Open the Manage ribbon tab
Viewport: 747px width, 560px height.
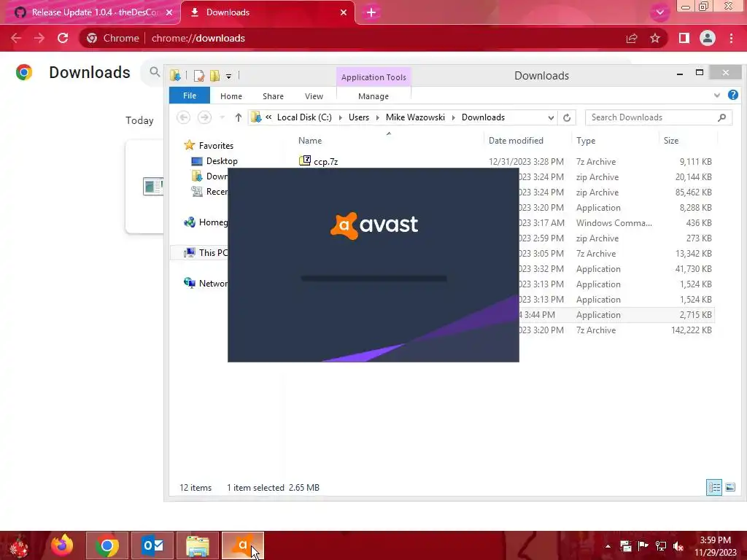373,96
